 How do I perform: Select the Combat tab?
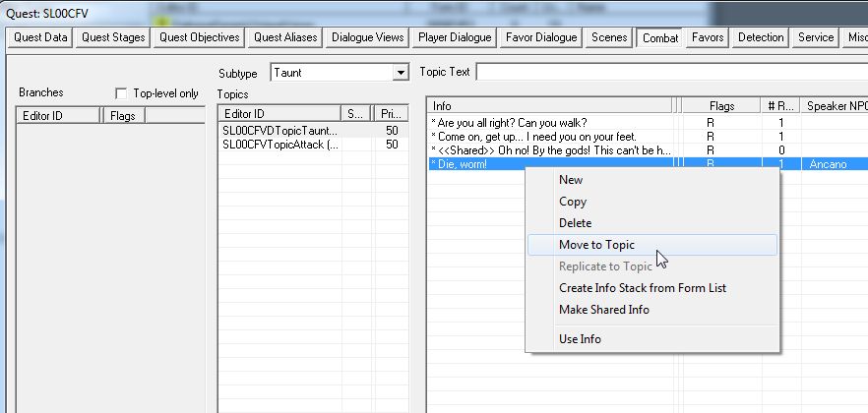(x=659, y=38)
